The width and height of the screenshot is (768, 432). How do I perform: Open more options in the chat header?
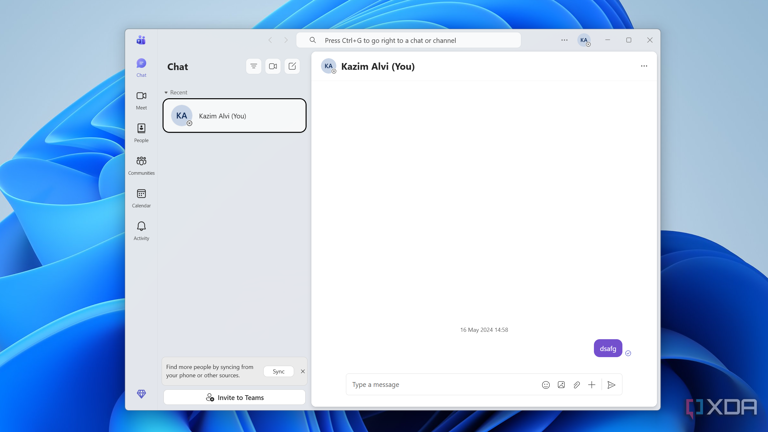tap(644, 66)
